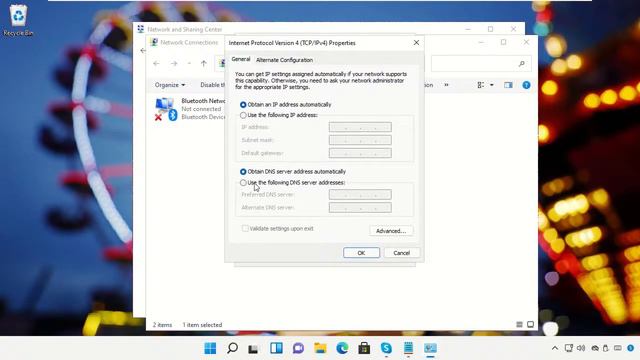This screenshot has width=640, height=360.
Task: Switch to large icons view in status bar
Action: click(x=530, y=324)
